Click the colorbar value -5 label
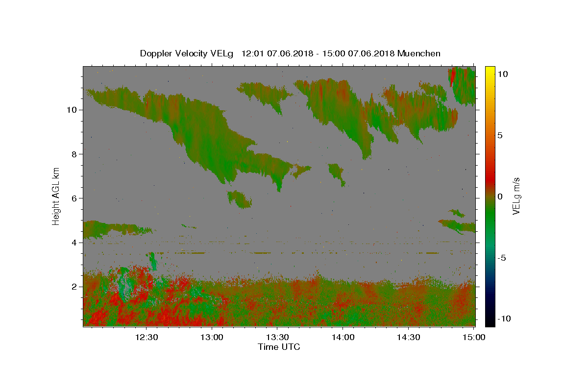 (x=502, y=258)
